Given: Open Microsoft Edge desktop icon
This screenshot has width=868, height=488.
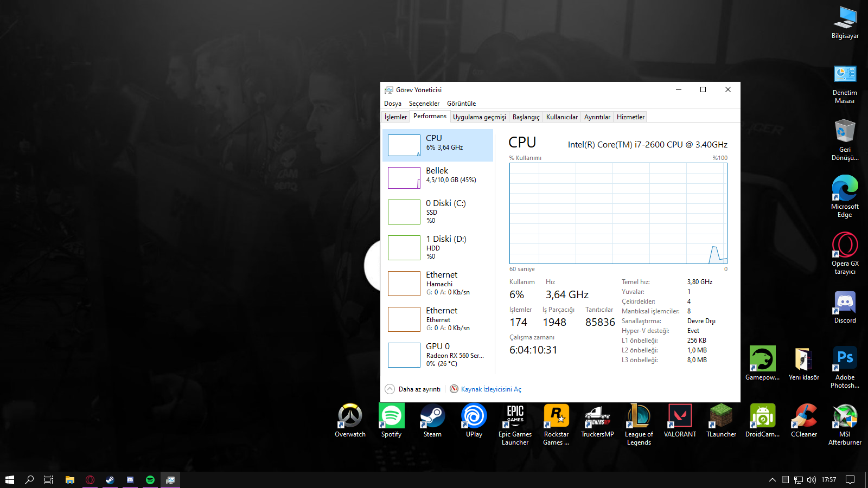Looking at the screenshot, I should click(845, 196).
